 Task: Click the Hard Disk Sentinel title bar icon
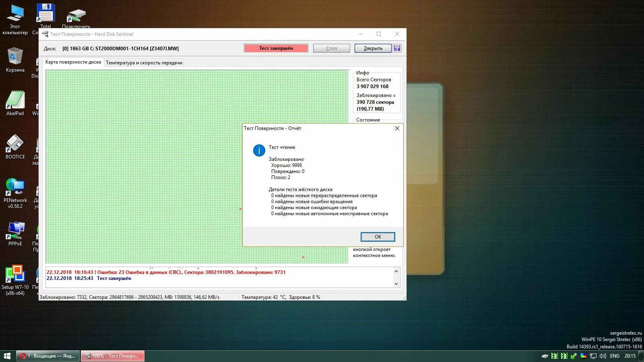pyautogui.click(x=45, y=34)
